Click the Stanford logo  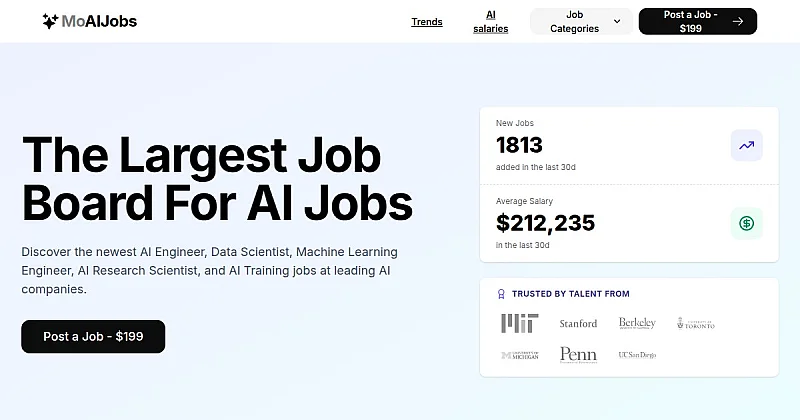click(x=578, y=324)
